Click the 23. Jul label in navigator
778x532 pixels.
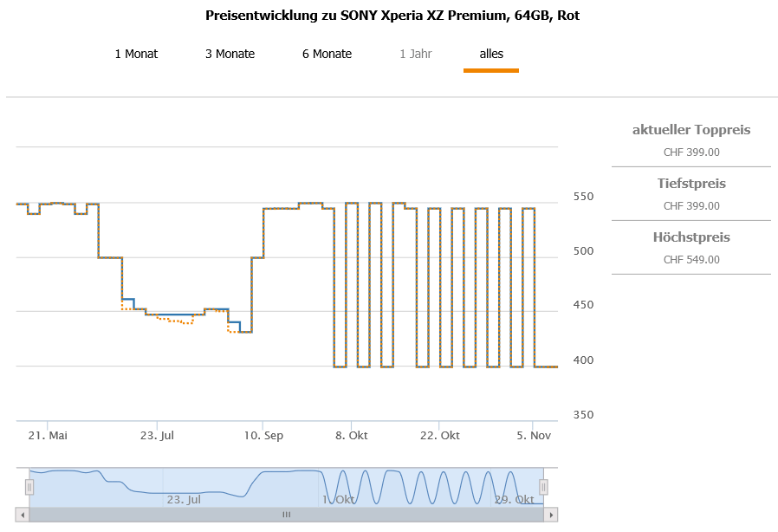[184, 500]
